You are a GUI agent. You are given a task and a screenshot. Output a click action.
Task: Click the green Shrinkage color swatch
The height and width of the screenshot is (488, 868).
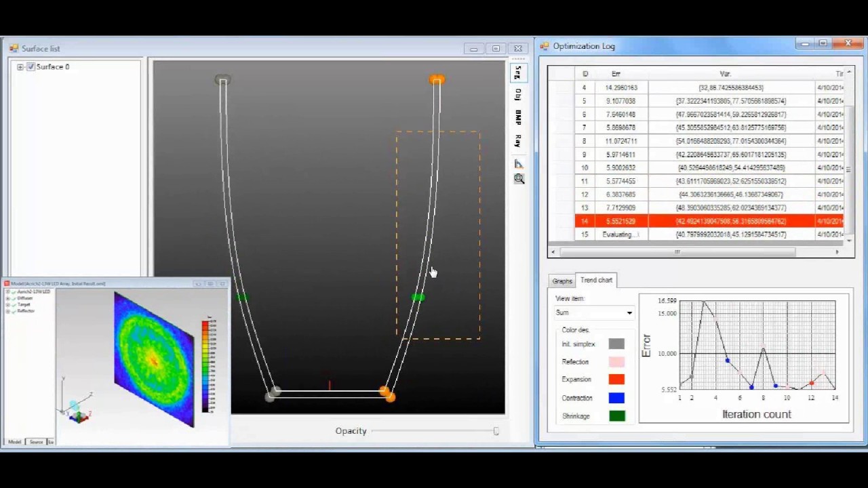click(616, 416)
